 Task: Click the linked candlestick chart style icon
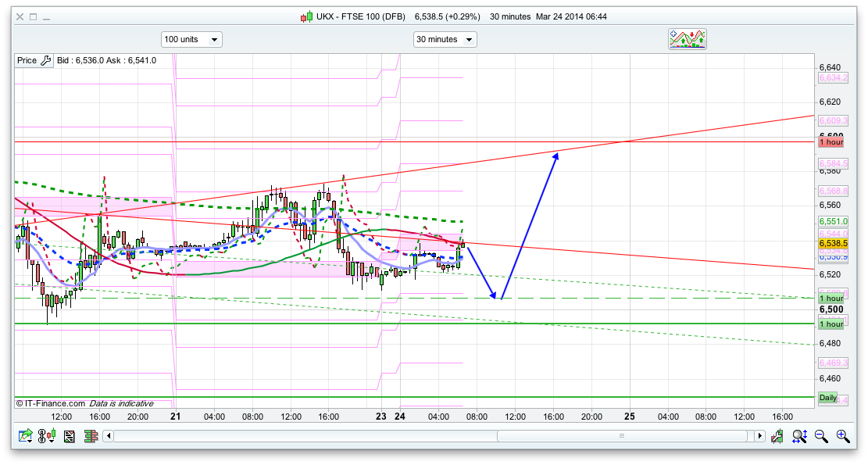(48, 436)
